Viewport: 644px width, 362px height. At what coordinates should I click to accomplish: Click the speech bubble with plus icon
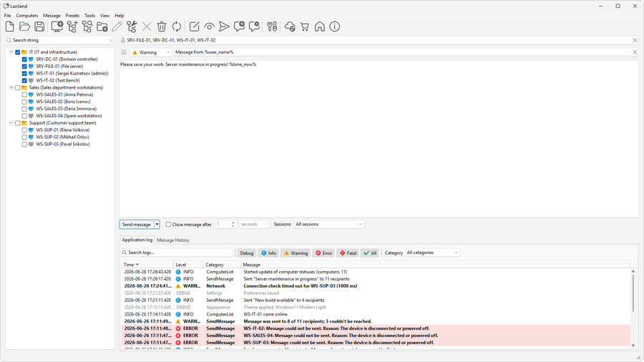pyautogui.click(x=239, y=26)
